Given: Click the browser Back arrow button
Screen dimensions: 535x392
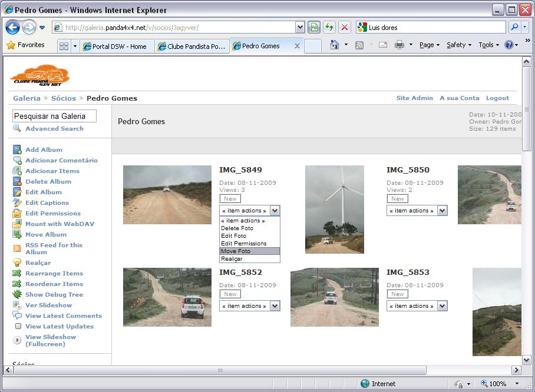Looking at the screenshot, I should click(12, 27).
